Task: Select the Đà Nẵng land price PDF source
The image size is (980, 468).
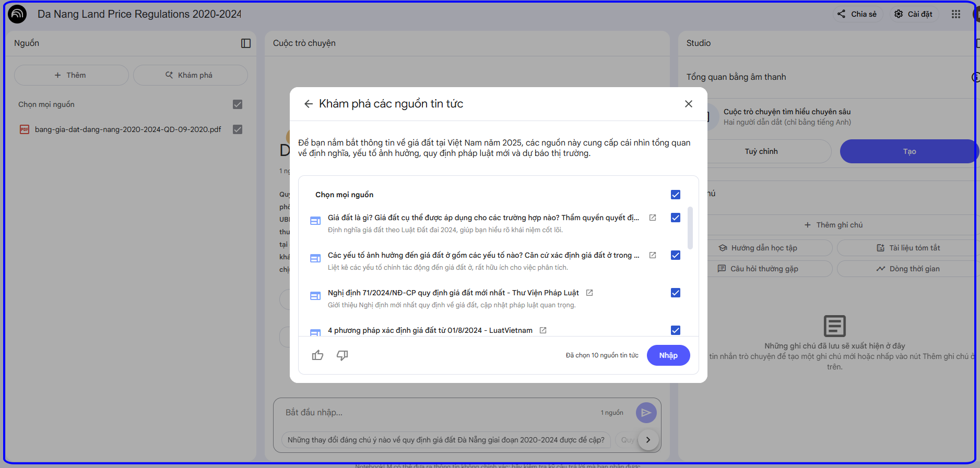Action: tap(128, 129)
